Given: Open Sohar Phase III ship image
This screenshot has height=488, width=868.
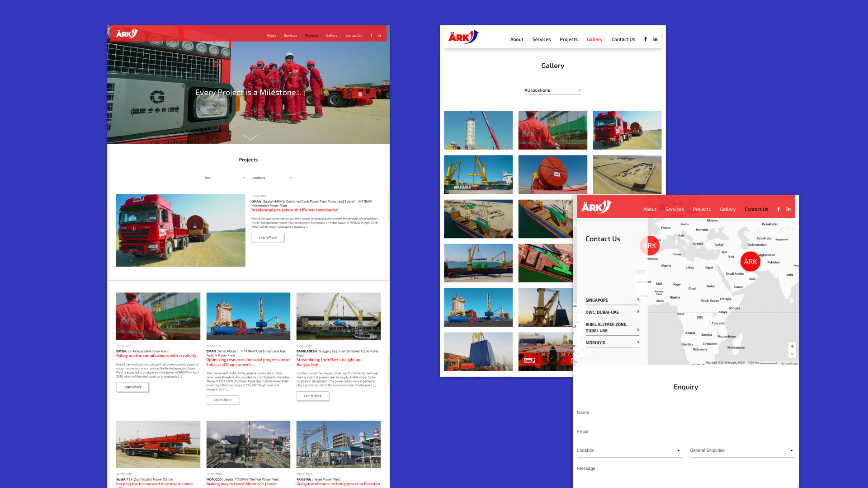Looking at the screenshot, I should pos(248,316).
